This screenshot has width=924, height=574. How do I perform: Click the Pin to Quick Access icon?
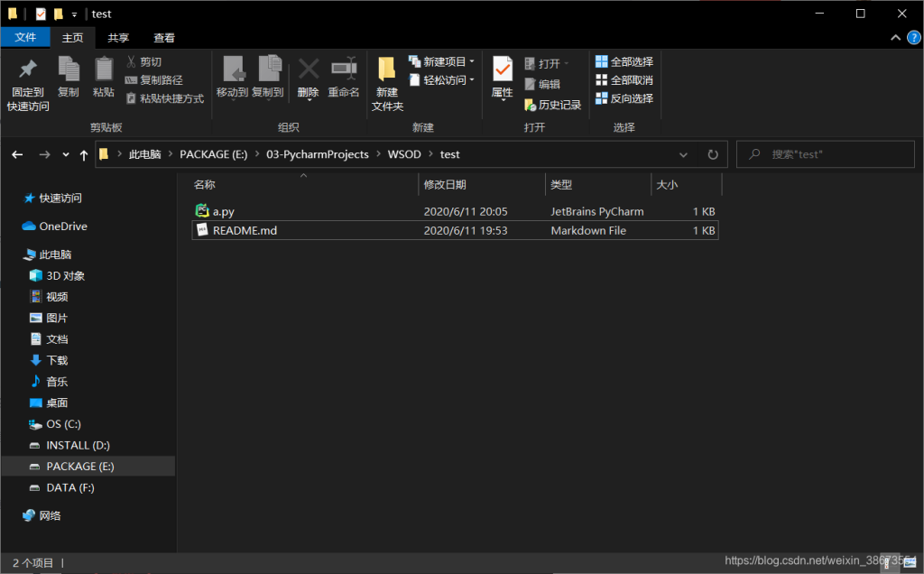28,70
